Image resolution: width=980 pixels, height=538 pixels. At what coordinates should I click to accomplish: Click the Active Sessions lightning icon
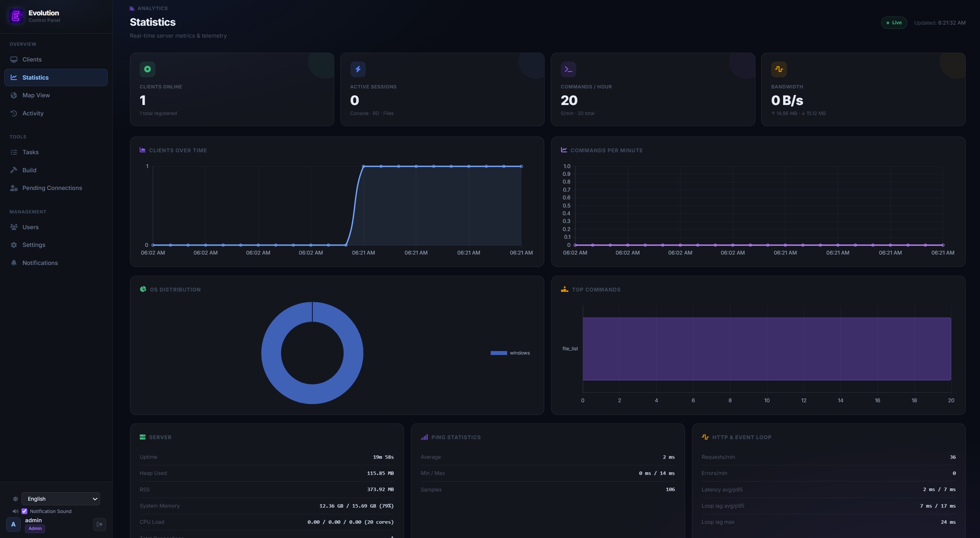pyautogui.click(x=358, y=69)
